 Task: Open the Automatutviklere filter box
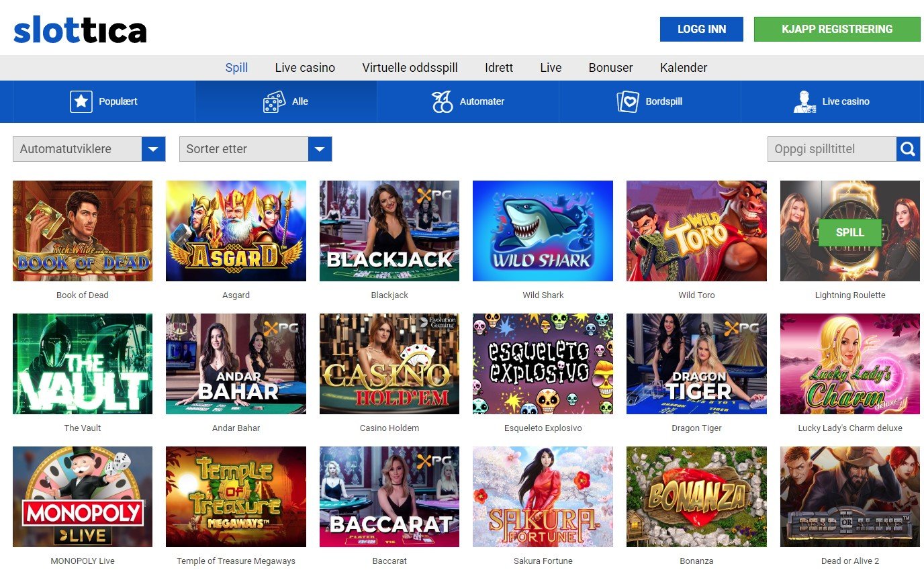click(77, 148)
